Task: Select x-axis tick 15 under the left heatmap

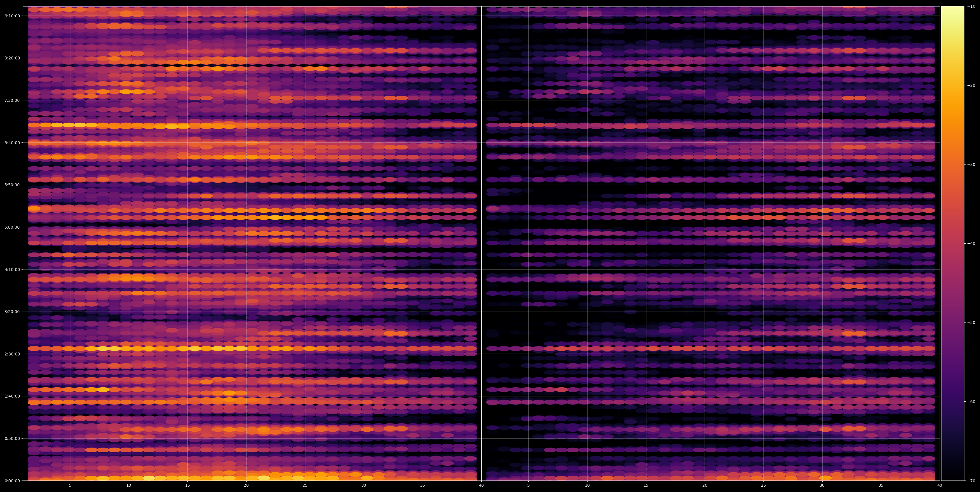Action: point(187,486)
